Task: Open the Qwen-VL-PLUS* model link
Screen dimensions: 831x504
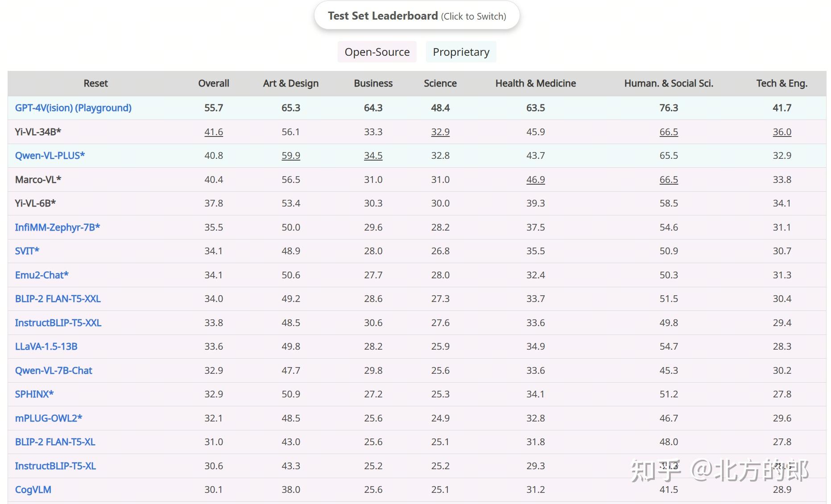Action: (50, 156)
